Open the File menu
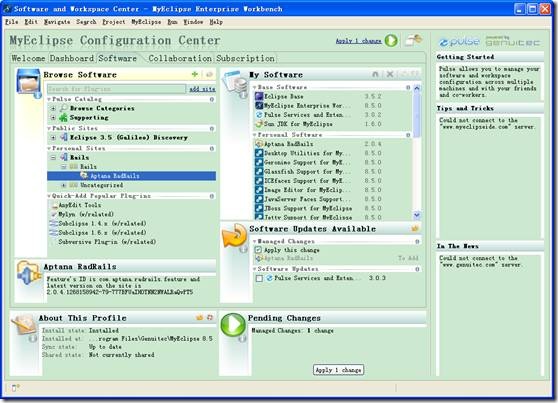The image size is (558, 403). click(12, 22)
